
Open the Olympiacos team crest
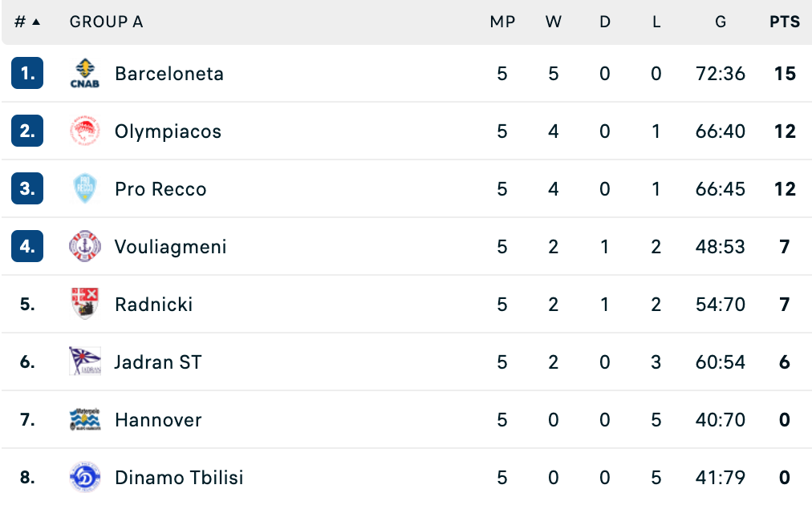(x=85, y=131)
